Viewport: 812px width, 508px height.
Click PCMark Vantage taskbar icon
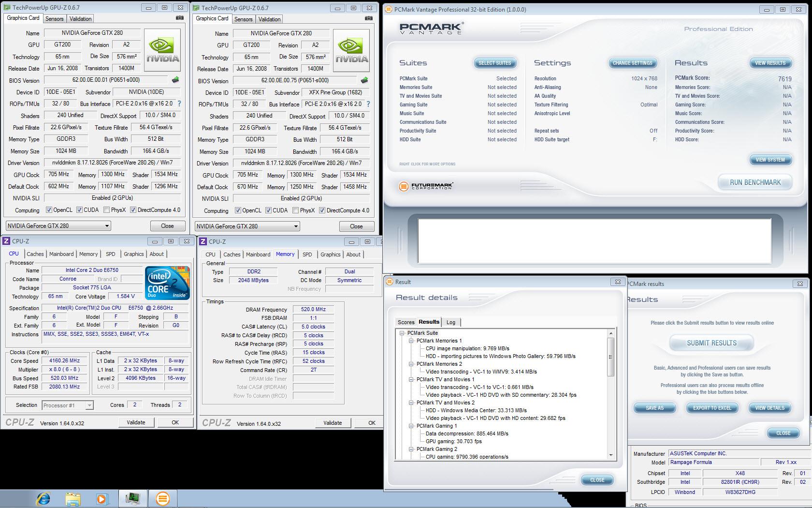(163, 498)
